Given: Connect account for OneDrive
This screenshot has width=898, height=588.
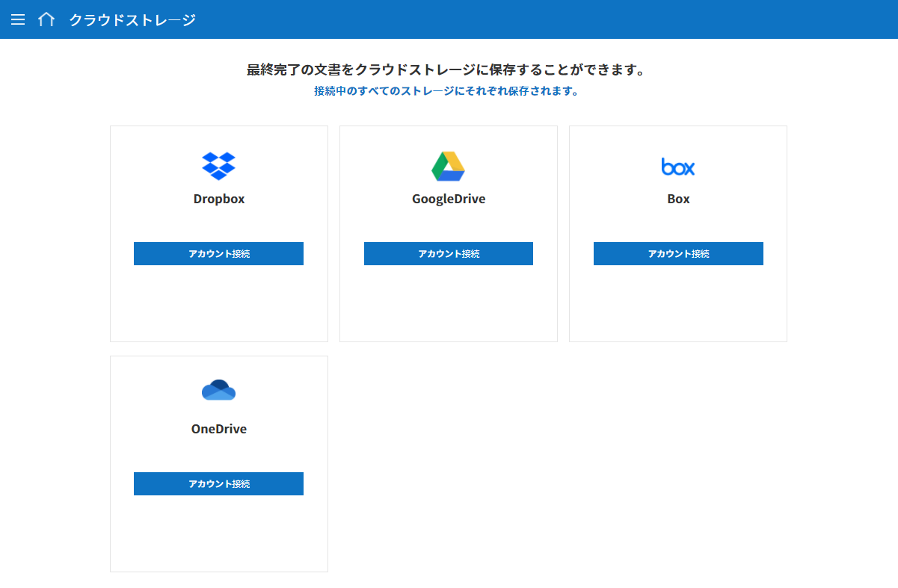Looking at the screenshot, I should (x=218, y=483).
